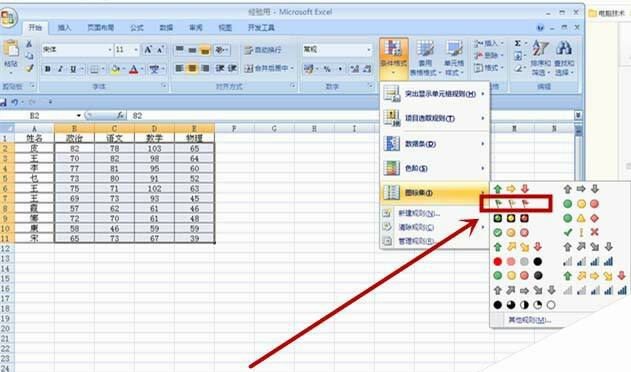
Task: Switch to the 公式 ribbon tab
Action: point(136,28)
